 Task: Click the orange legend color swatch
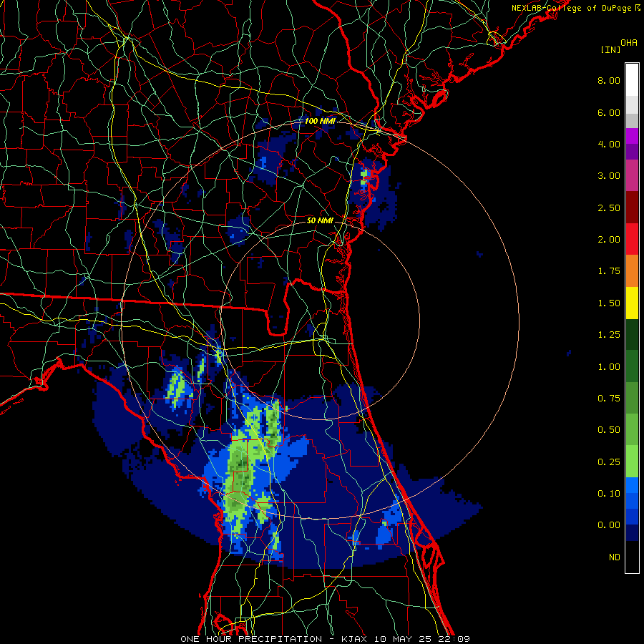point(632,271)
